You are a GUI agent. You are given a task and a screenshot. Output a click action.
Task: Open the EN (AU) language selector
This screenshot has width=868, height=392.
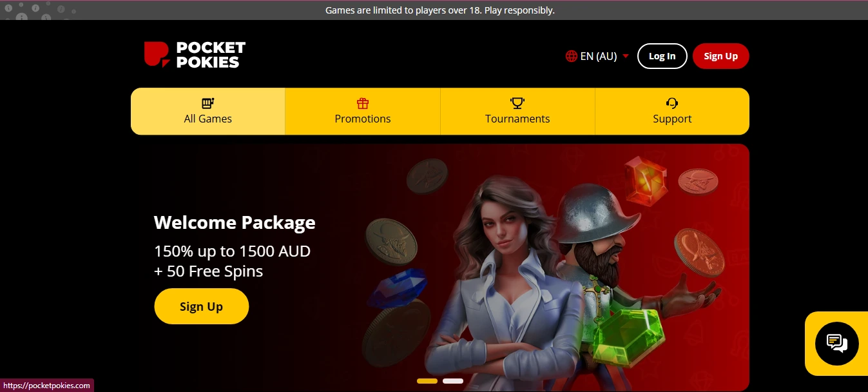[x=597, y=56]
